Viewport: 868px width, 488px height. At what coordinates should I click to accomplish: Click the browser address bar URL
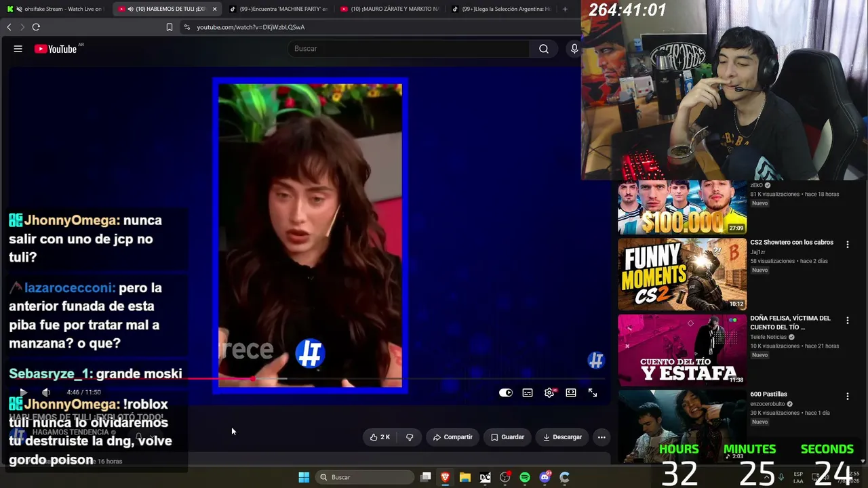251,27
